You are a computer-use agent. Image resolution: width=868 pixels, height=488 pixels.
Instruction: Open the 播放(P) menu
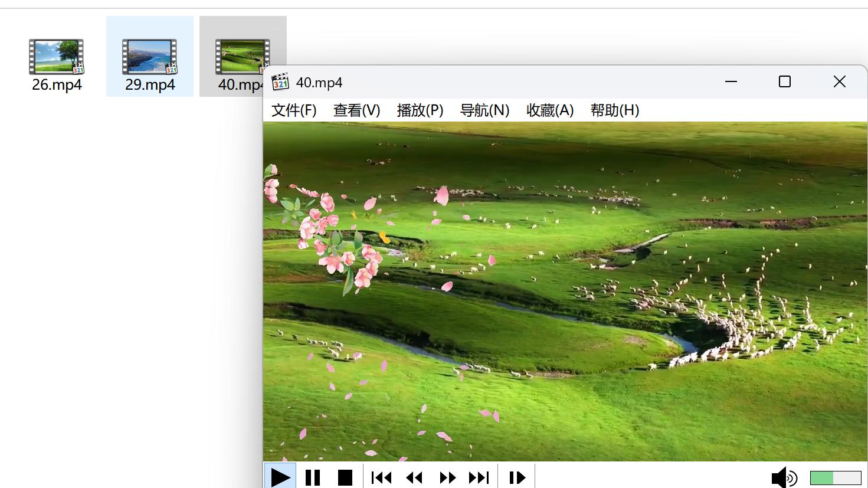420,110
